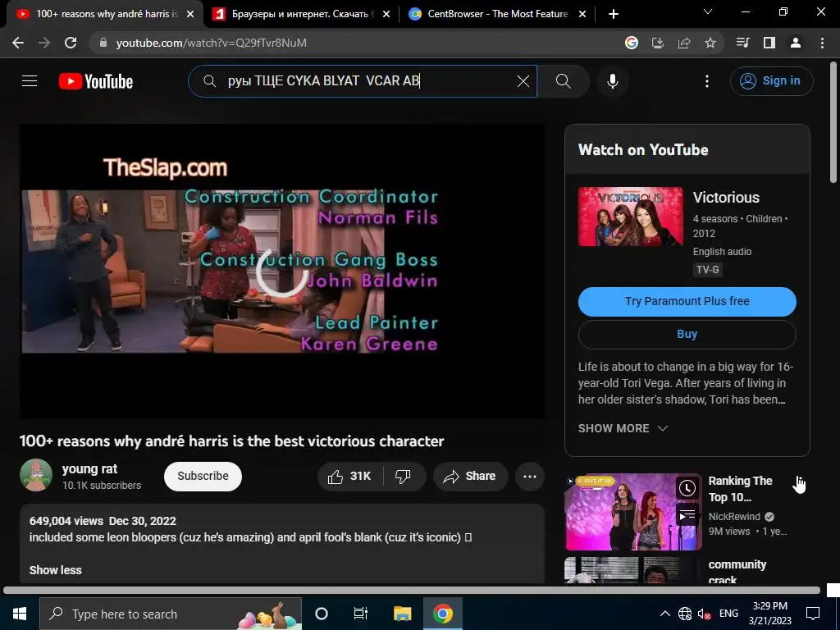Screen dimensions: 840x630
Task: Open browser three-dot menu
Action: click(x=822, y=43)
